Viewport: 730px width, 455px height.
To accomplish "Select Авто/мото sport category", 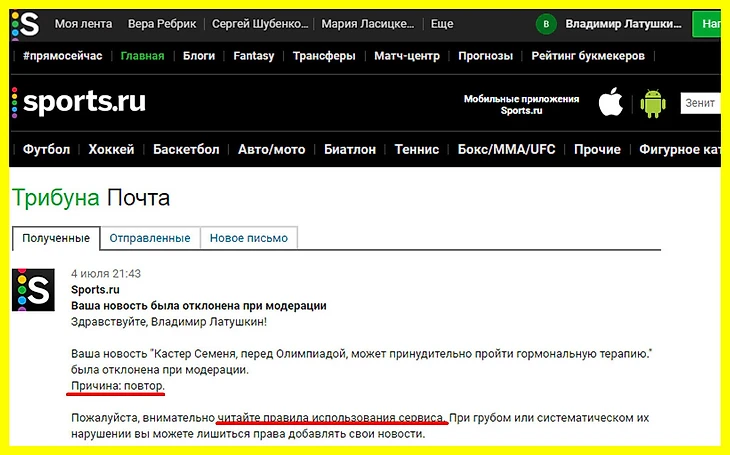I will tap(271, 149).
